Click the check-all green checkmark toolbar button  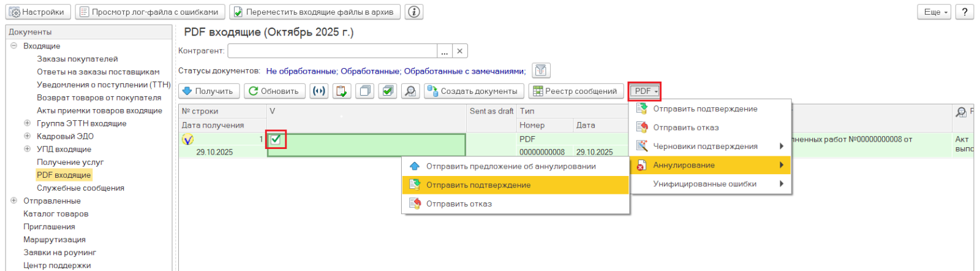tap(387, 91)
